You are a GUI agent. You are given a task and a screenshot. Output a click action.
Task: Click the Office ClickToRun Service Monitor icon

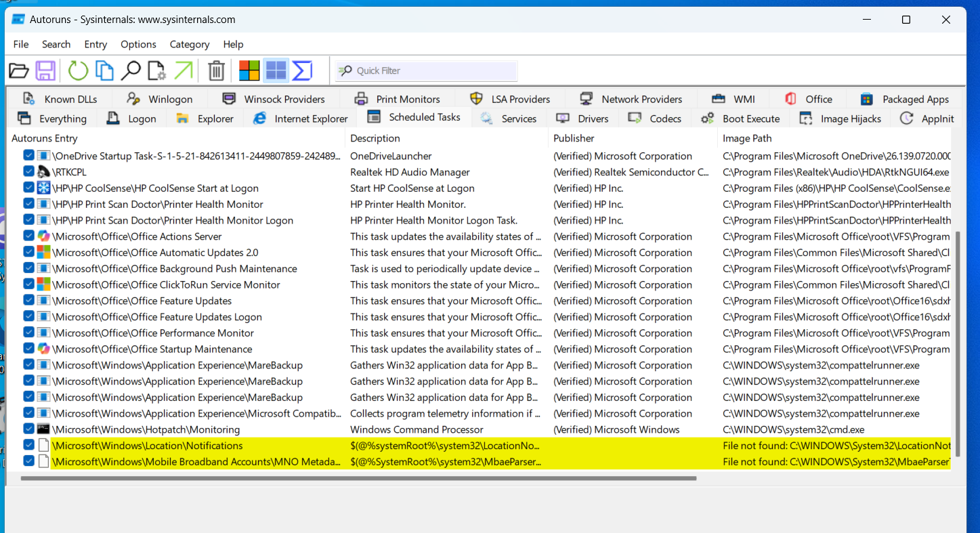[x=43, y=285]
